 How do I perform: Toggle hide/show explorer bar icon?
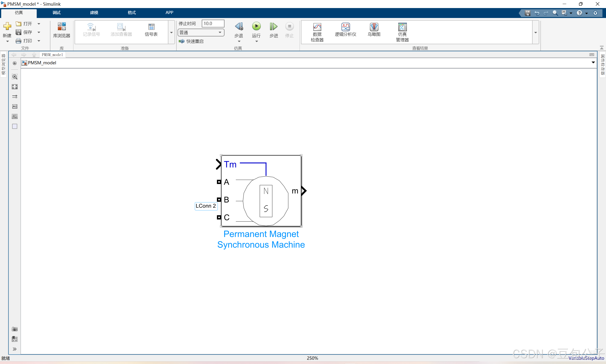coord(15,63)
